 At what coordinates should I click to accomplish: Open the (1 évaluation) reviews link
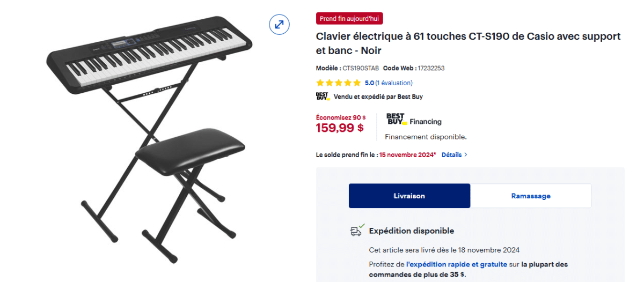394,83
